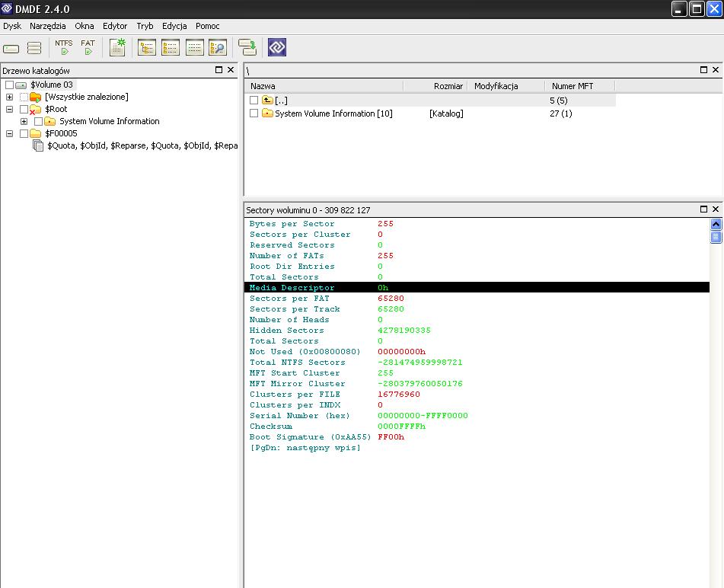Screen dimensions: 724x588
Task: Click the $F00005 folder icon
Action: 36,133
